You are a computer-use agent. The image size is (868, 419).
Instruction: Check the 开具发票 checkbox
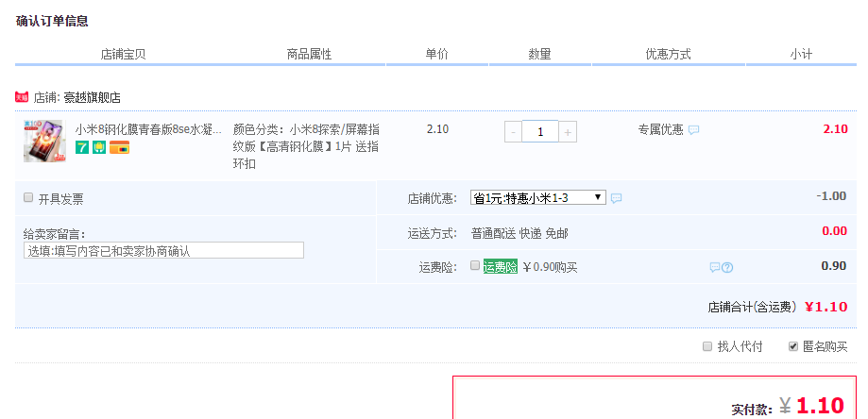[x=28, y=197]
